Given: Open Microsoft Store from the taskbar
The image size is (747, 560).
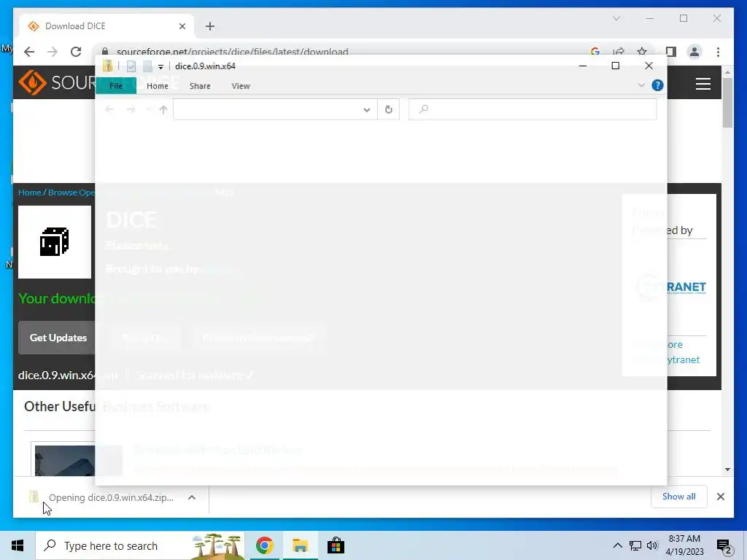Looking at the screenshot, I should (x=336, y=545).
